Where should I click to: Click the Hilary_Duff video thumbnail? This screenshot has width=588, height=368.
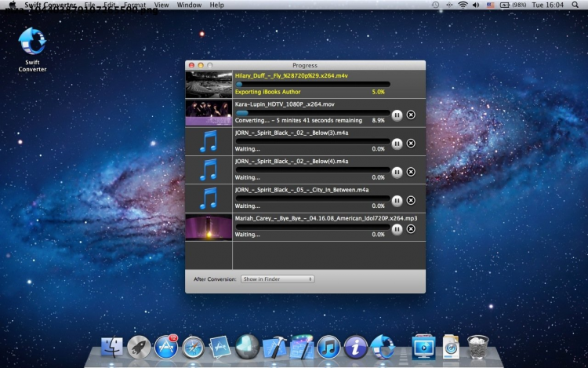[x=209, y=85]
